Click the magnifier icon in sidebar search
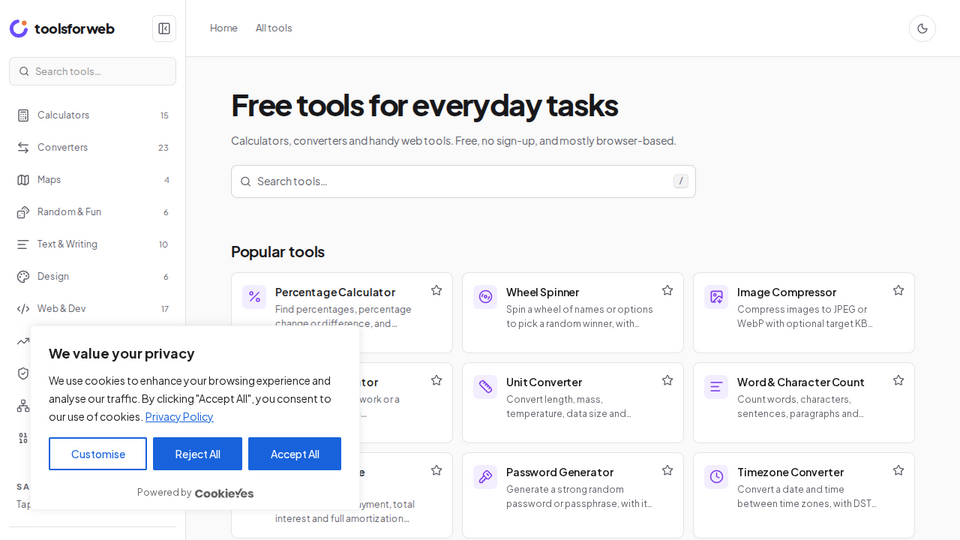This screenshot has width=960, height=540. point(24,72)
